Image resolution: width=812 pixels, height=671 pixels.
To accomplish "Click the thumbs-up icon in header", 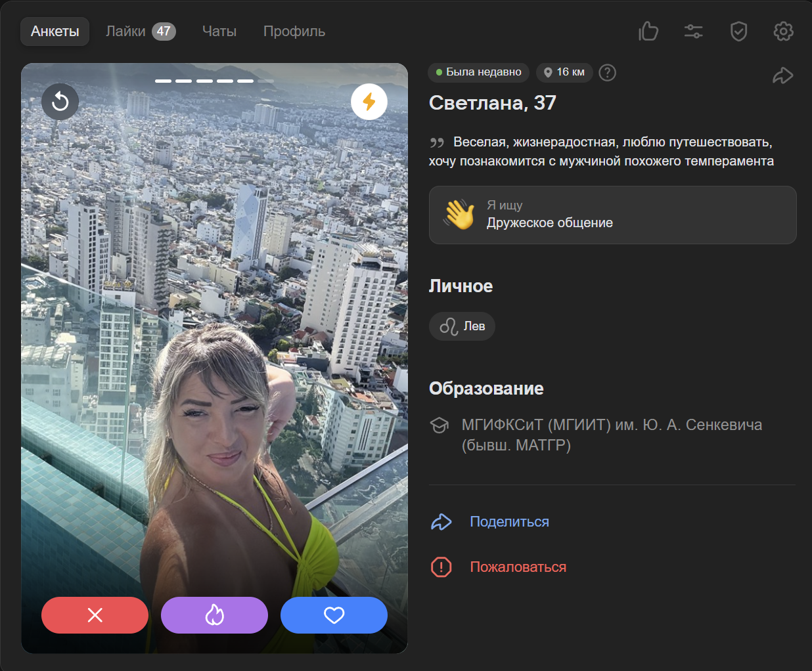I will pyautogui.click(x=648, y=31).
